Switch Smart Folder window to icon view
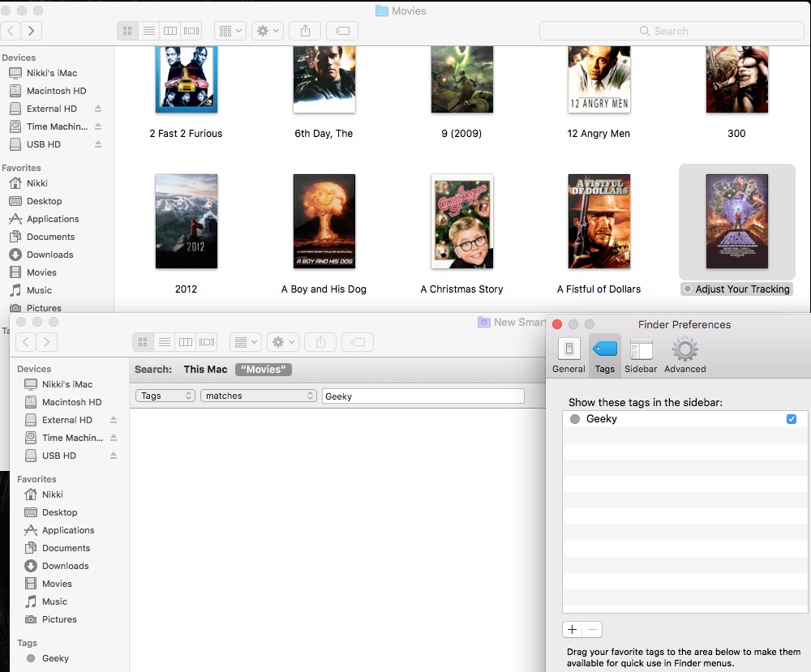This screenshot has width=811, height=672. coord(143,342)
